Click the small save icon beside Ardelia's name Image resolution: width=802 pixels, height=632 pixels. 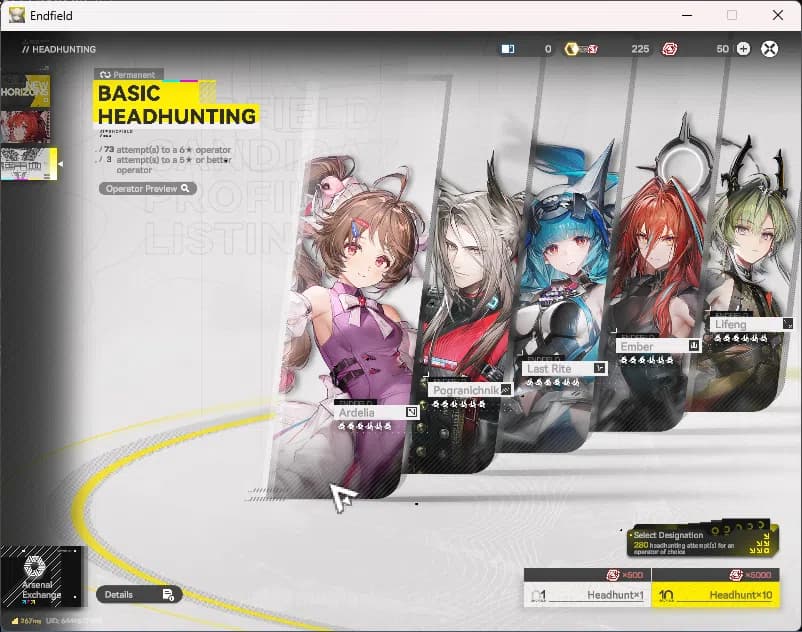[411, 412]
